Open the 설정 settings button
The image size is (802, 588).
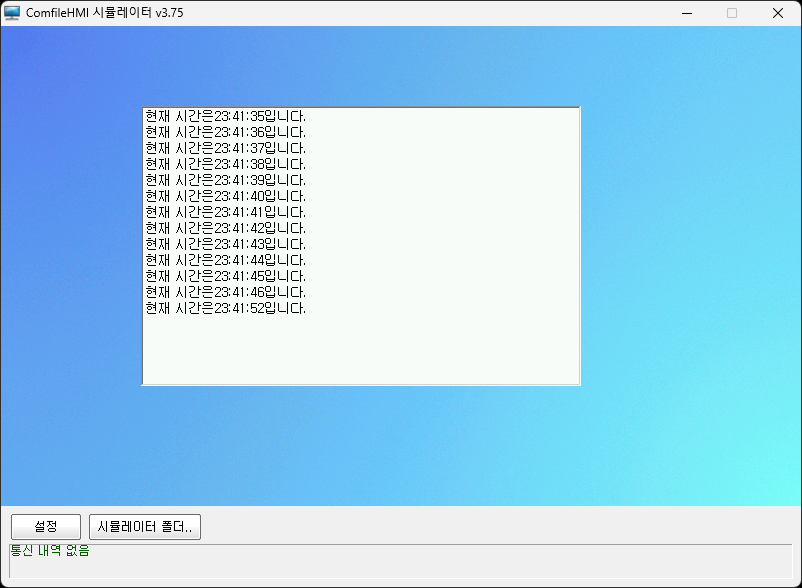[x=46, y=527]
